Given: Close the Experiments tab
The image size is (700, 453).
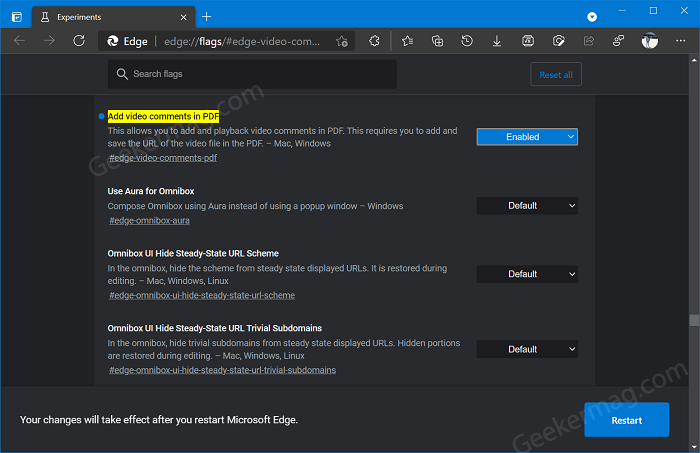Looking at the screenshot, I should pos(183,17).
